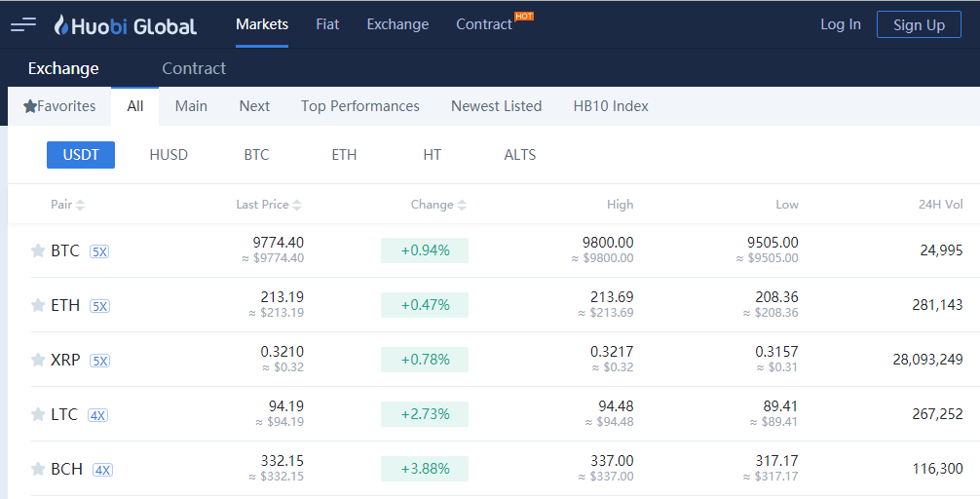
Task: Open the Contract menu in top navigation
Action: coord(484,24)
